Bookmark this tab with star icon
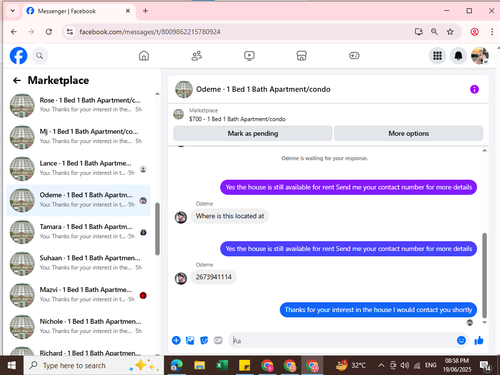The height and width of the screenshot is (375, 500). tap(450, 32)
